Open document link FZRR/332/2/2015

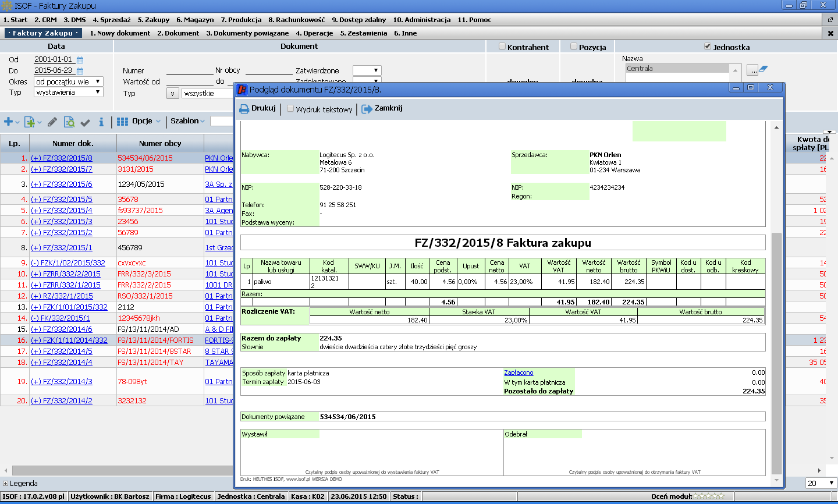click(x=66, y=274)
